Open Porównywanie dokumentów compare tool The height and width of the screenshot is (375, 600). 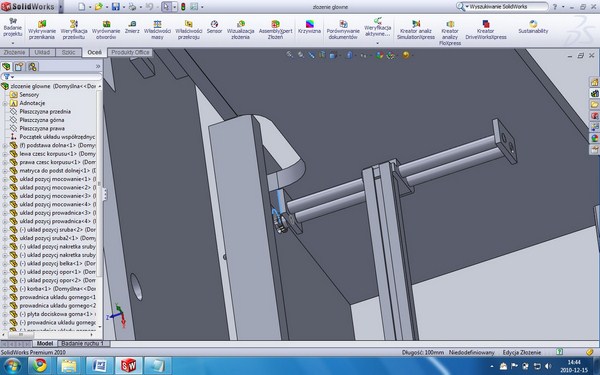coord(343,30)
